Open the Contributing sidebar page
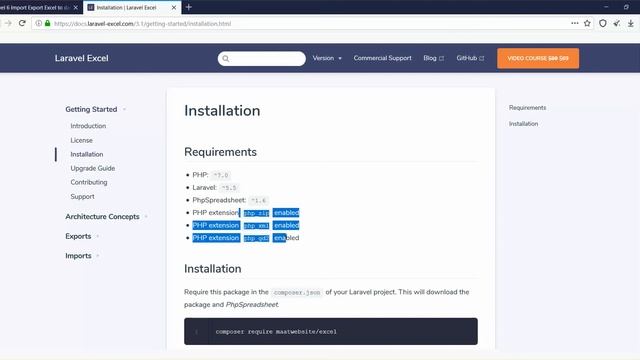 pos(89,182)
